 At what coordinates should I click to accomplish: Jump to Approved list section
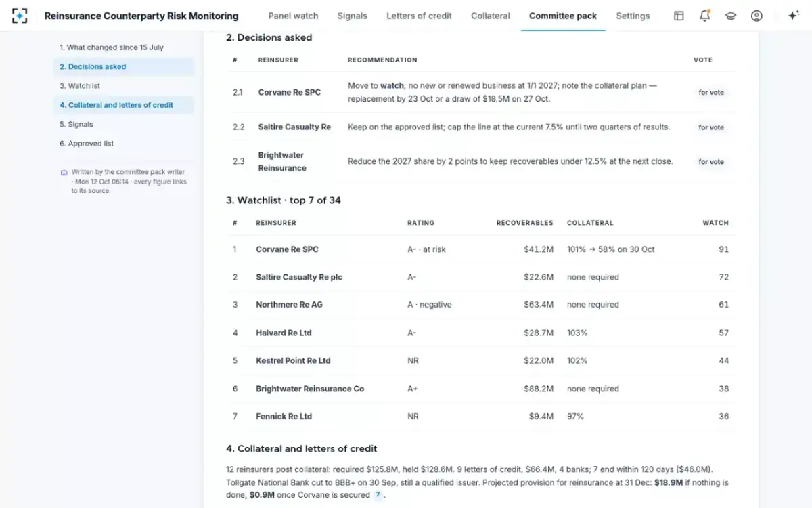point(123,144)
